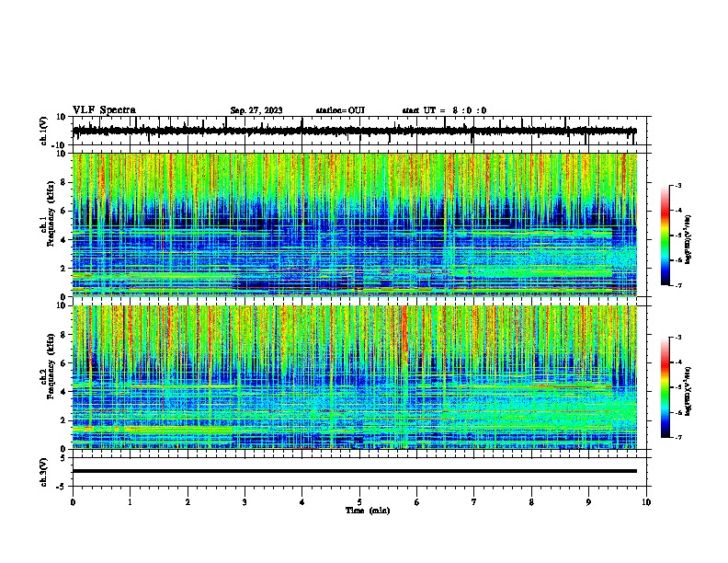This screenshot has height=563, width=728.
Task: Click the "-7" label on ch.2 color scale
Action: tap(678, 438)
